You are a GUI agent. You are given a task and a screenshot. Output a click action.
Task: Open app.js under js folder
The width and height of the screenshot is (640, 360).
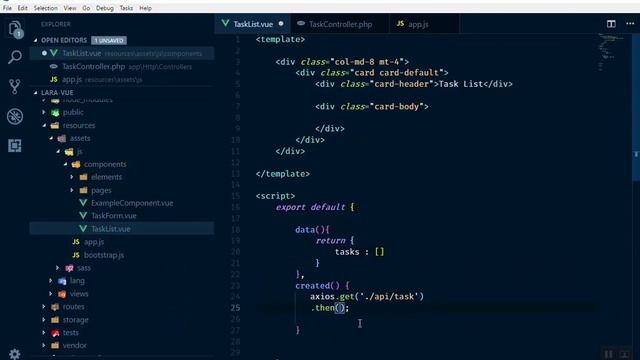point(94,242)
